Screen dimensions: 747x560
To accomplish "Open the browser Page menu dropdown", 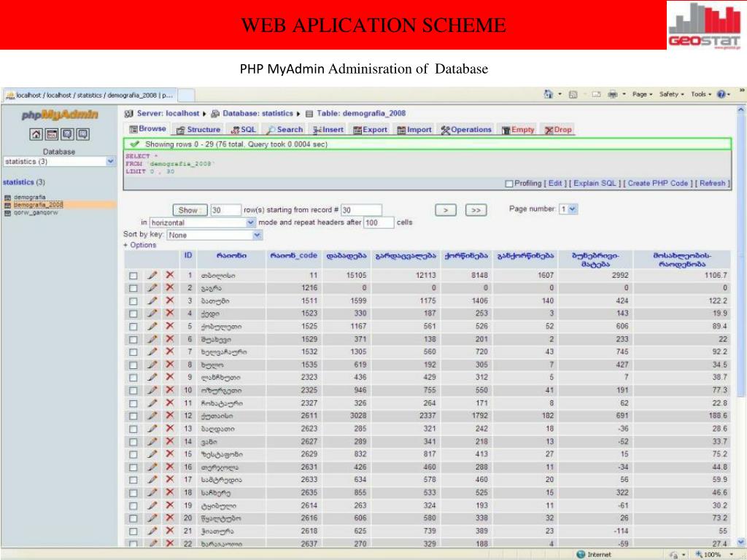I will click(642, 94).
